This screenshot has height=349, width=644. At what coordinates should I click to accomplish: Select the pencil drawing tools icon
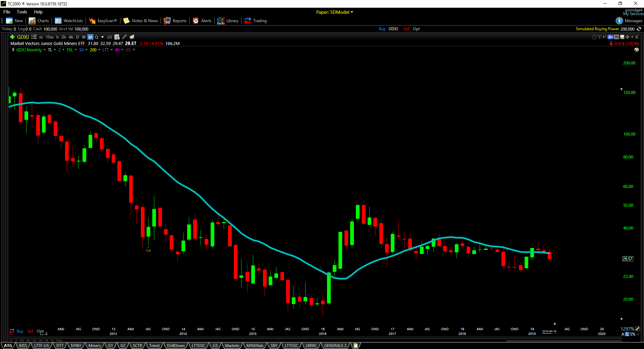[x=124, y=37]
